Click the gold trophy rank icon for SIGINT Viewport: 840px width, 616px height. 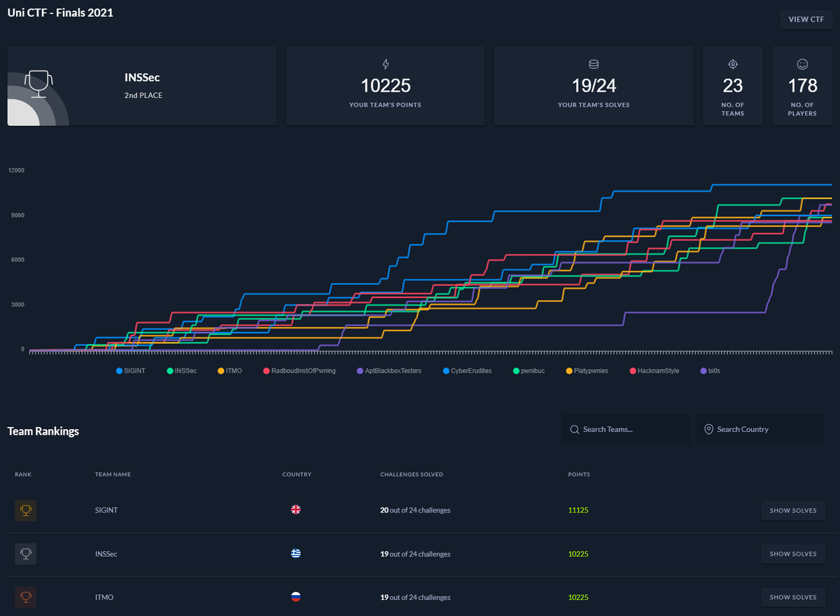[25, 510]
